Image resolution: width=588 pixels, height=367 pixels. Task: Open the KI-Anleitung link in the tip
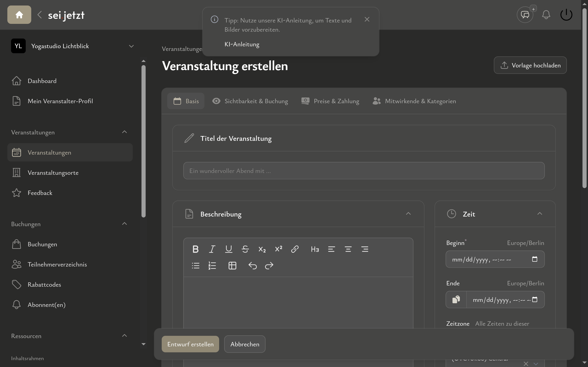point(242,44)
